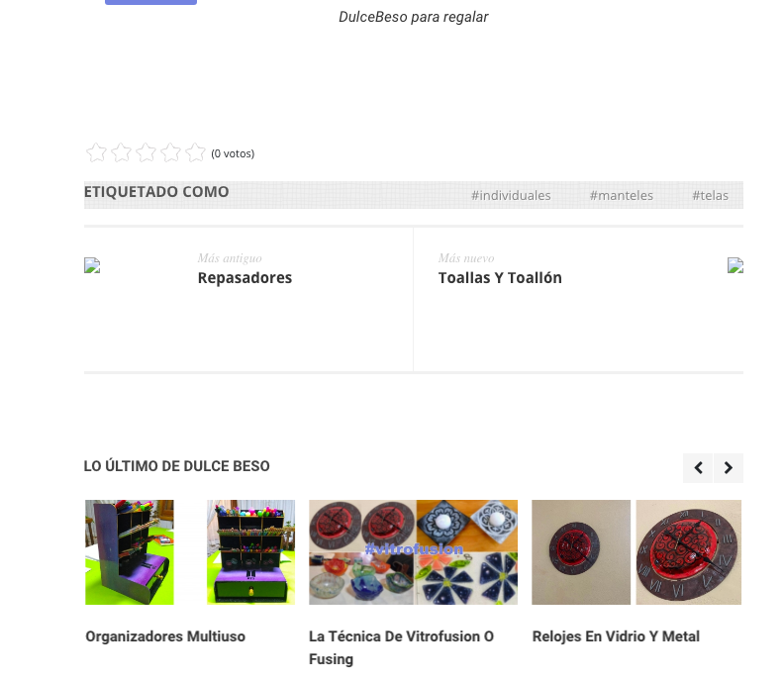Go to the older article Repasadores
This screenshot has width=784, height=682.
[x=245, y=277]
